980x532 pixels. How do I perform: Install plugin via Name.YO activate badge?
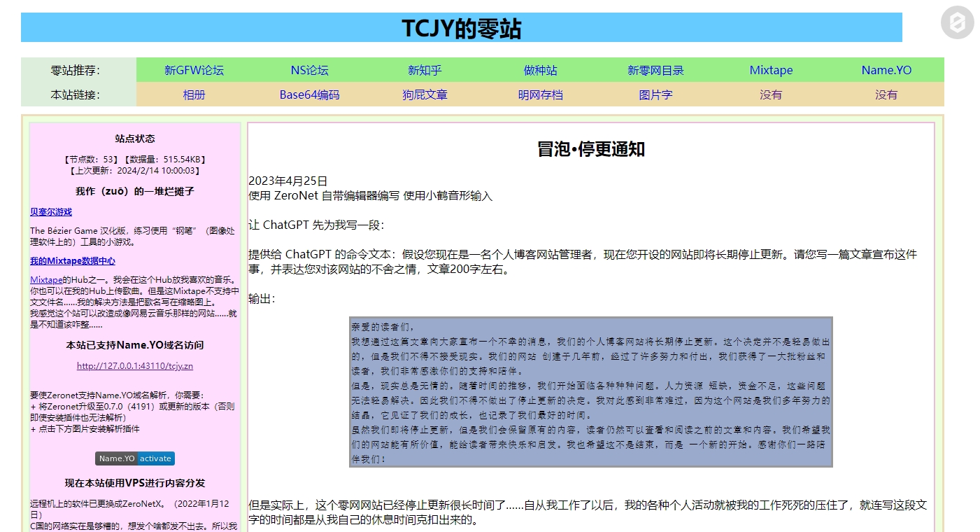(135, 458)
